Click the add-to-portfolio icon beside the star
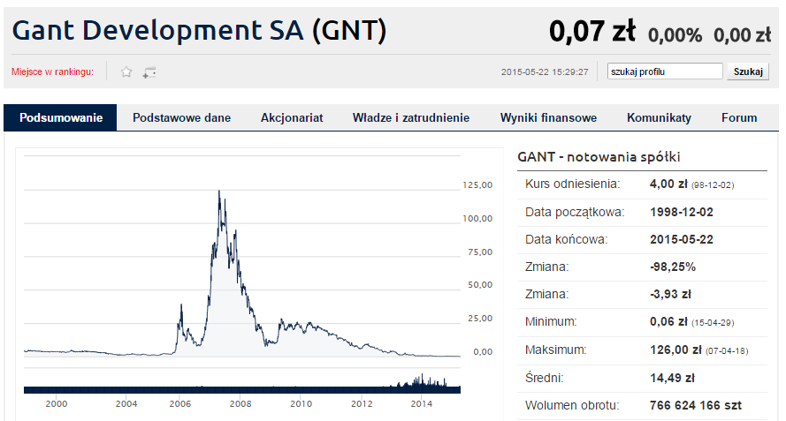Screen dimensions: 786x421 pyautogui.click(x=149, y=72)
